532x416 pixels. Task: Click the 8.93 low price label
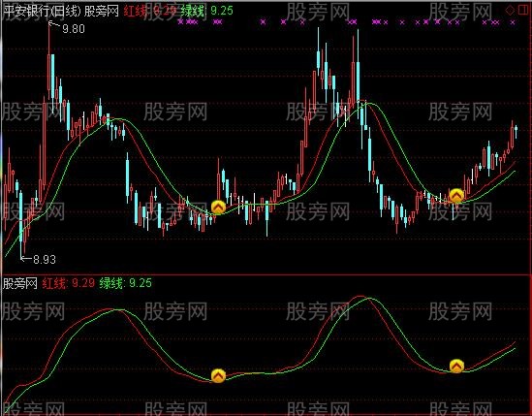[45, 260]
